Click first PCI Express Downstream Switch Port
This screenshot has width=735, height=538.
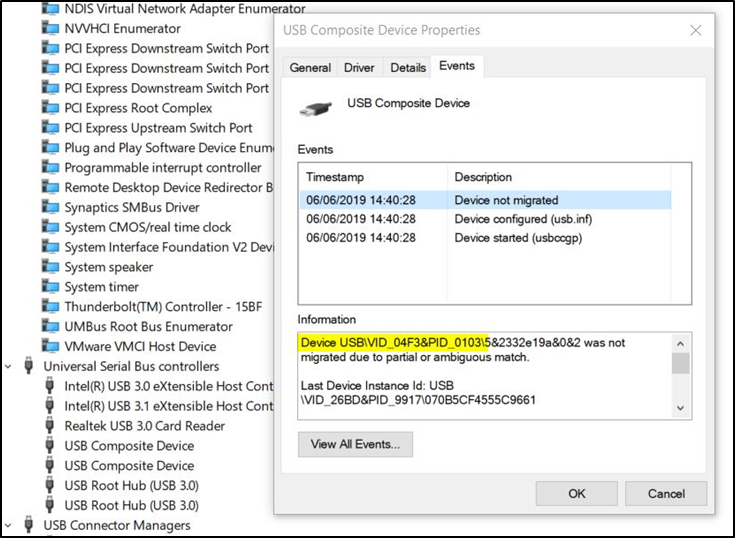167,48
